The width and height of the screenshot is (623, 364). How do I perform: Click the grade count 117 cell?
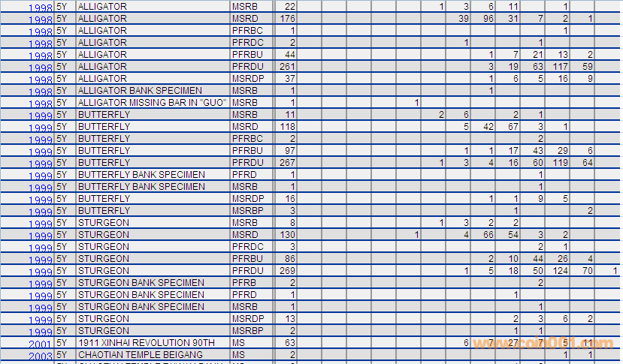pos(559,67)
